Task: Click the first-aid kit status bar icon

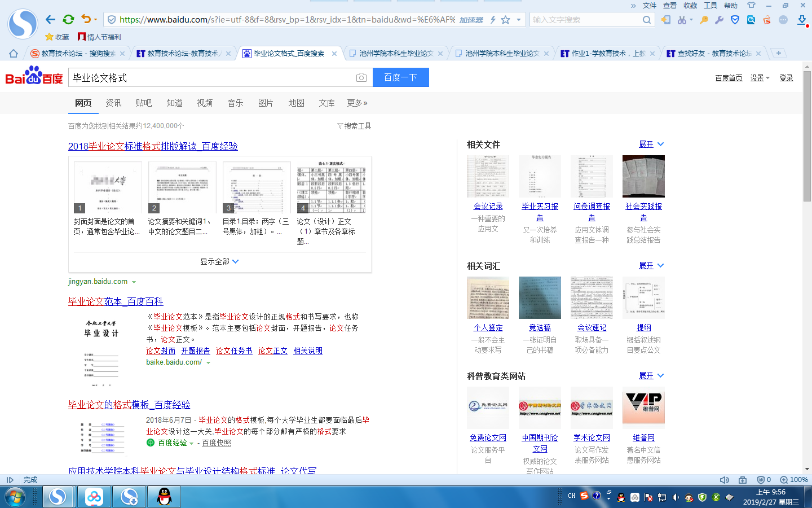Action: coord(743,480)
